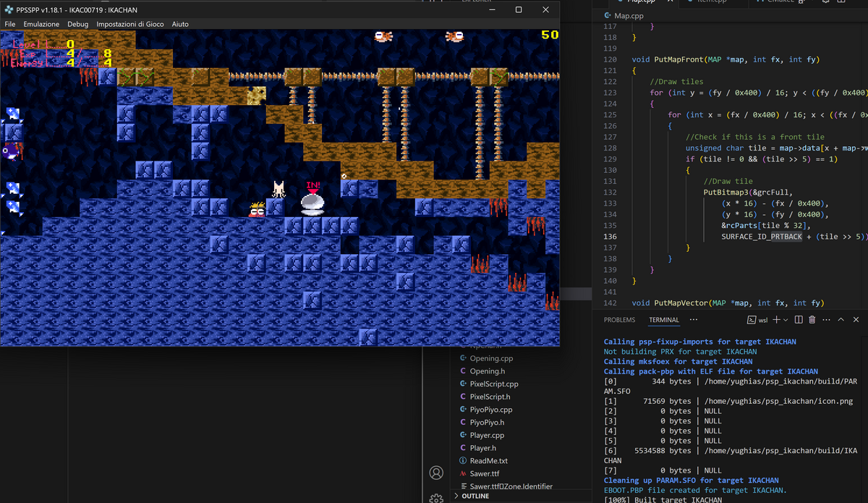Maximize the terminal panel with chevron

pos(841,320)
